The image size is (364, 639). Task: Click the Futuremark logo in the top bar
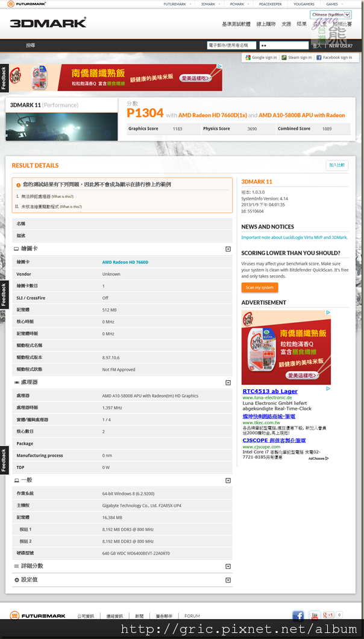coord(27,4)
